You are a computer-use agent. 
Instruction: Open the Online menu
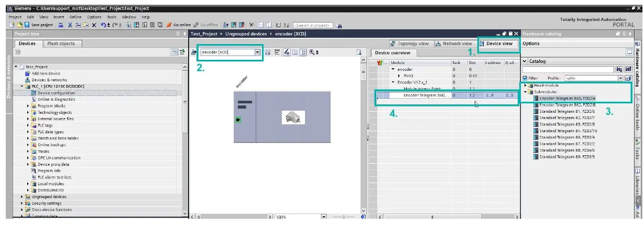click(75, 17)
